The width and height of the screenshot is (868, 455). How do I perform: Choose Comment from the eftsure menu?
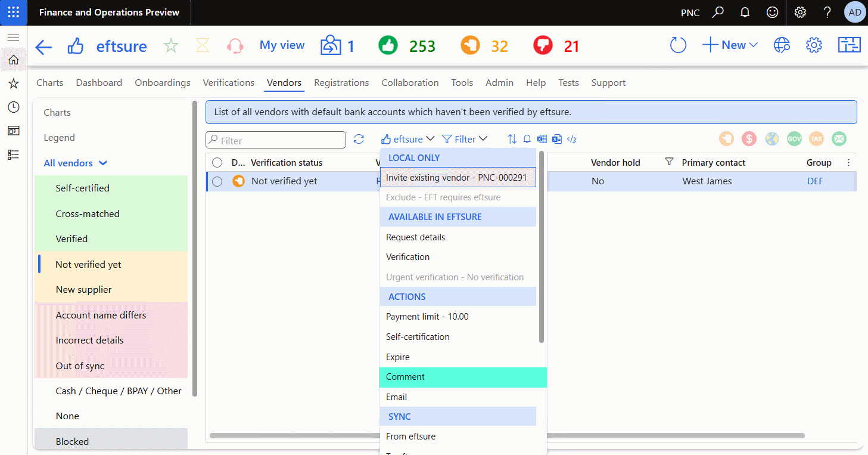pyautogui.click(x=463, y=377)
